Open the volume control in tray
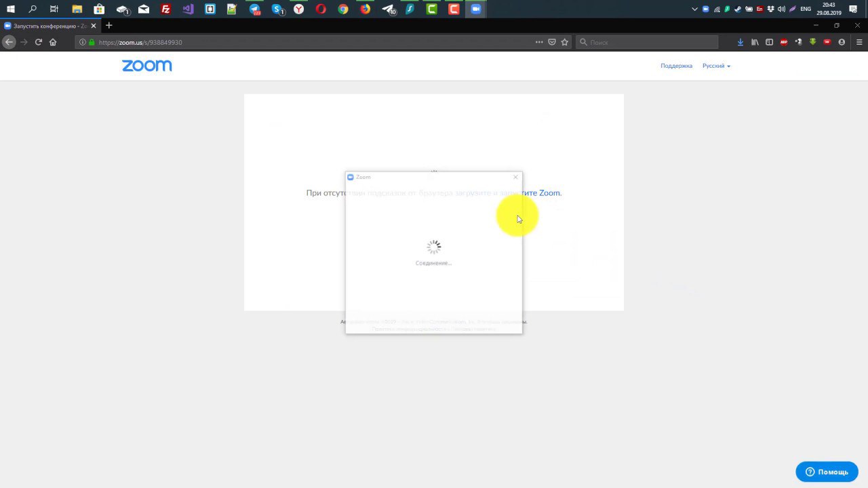This screenshot has width=868, height=488. (781, 9)
